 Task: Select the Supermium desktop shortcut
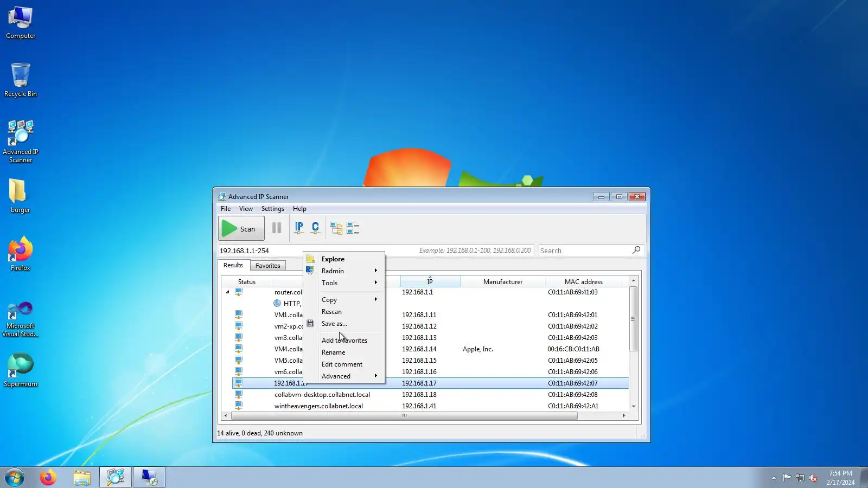(21, 370)
